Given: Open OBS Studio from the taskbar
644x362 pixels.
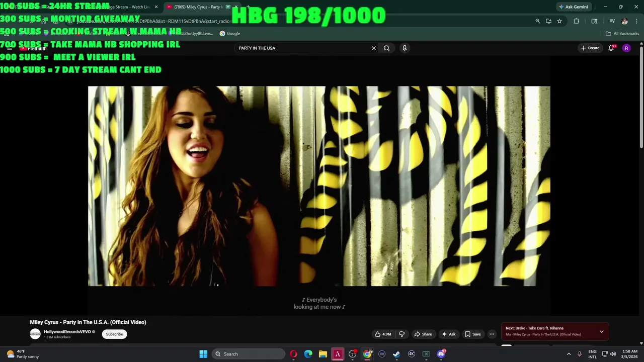Looking at the screenshot, I should (352, 354).
